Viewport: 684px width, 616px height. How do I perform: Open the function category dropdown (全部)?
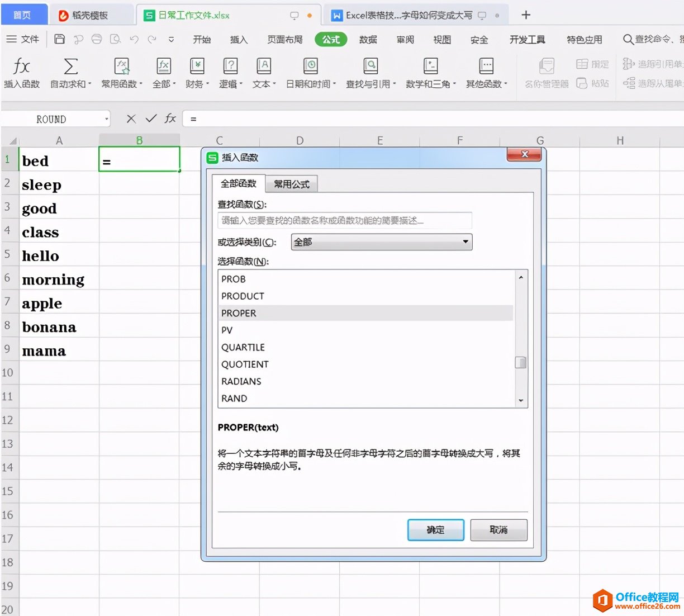pyautogui.click(x=382, y=242)
